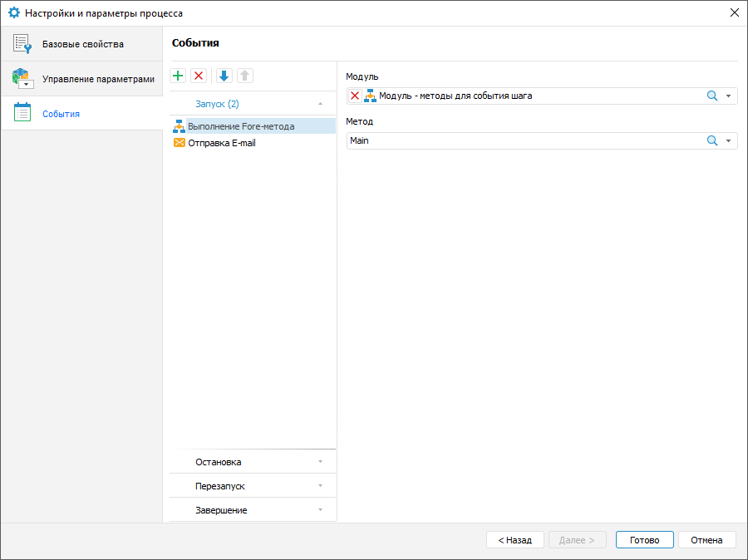Expand the Завершение section

[x=320, y=509]
